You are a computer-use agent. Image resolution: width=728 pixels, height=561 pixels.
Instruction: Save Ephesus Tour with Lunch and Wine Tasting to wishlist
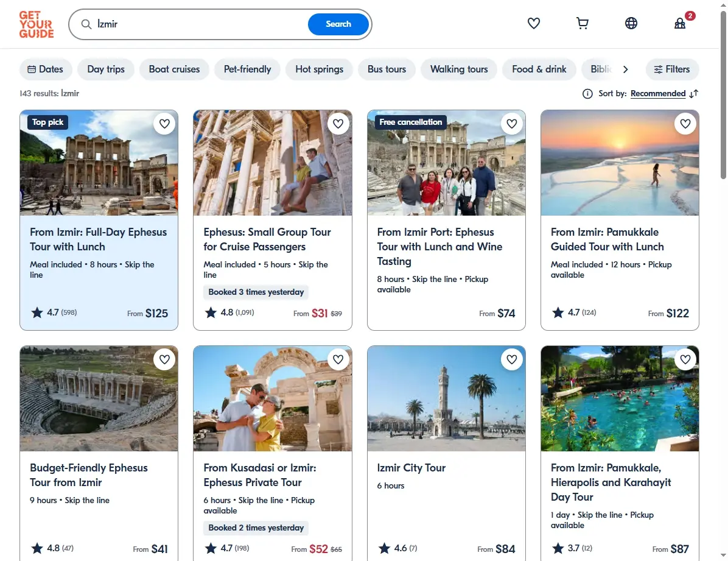512,124
